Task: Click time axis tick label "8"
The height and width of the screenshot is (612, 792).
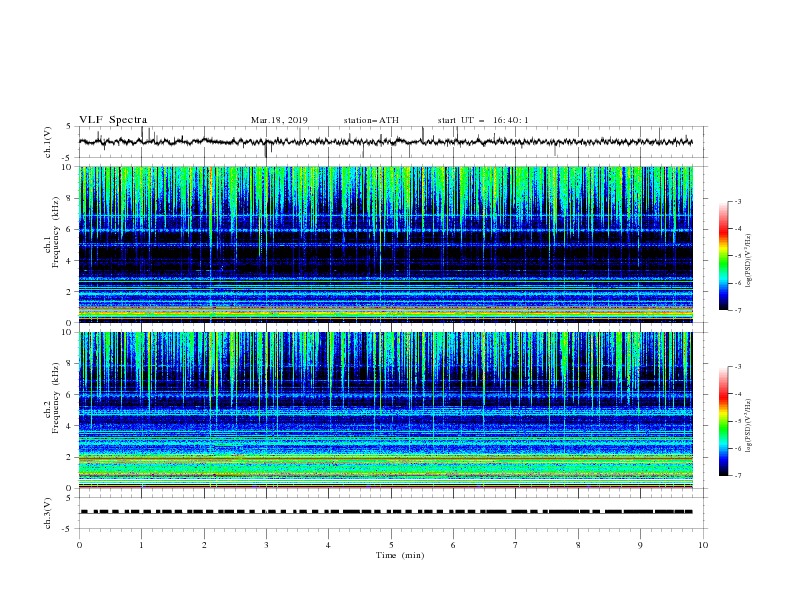Action: click(578, 545)
